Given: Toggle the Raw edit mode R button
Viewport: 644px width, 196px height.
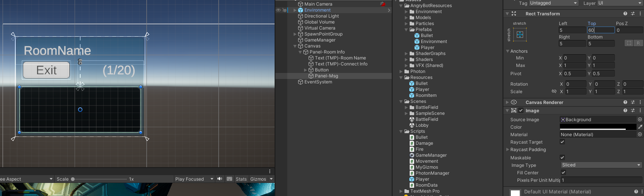Looking at the screenshot, I should click(638, 43).
